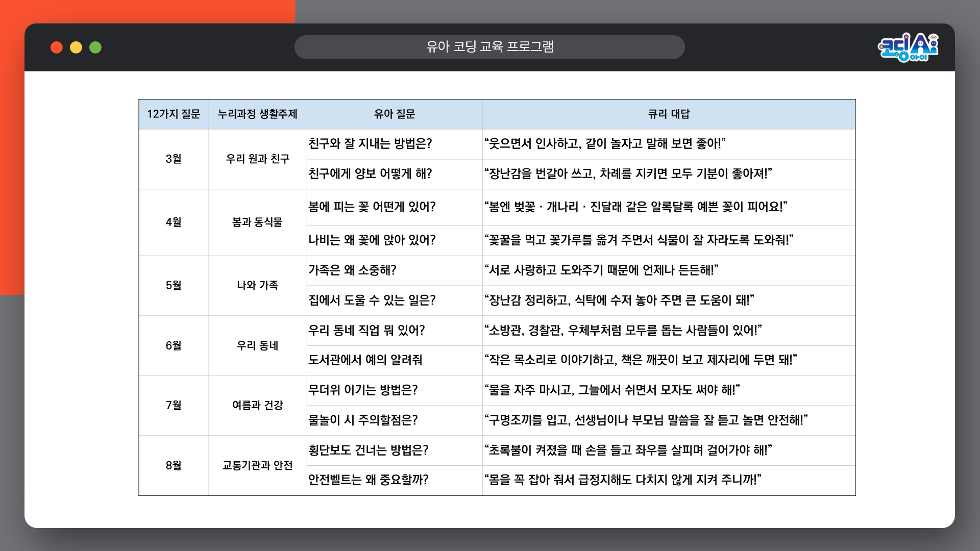
Task: Click the green window maximize dot
Action: pyautogui.click(x=95, y=47)
